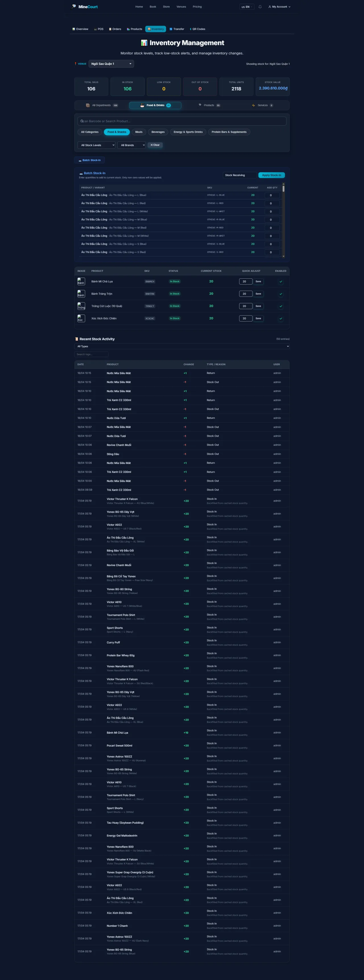Toggle enabled checkmark for Xúc Xích Đức Chiên
This screenshot has width=364, height=980.
(281, 318)
